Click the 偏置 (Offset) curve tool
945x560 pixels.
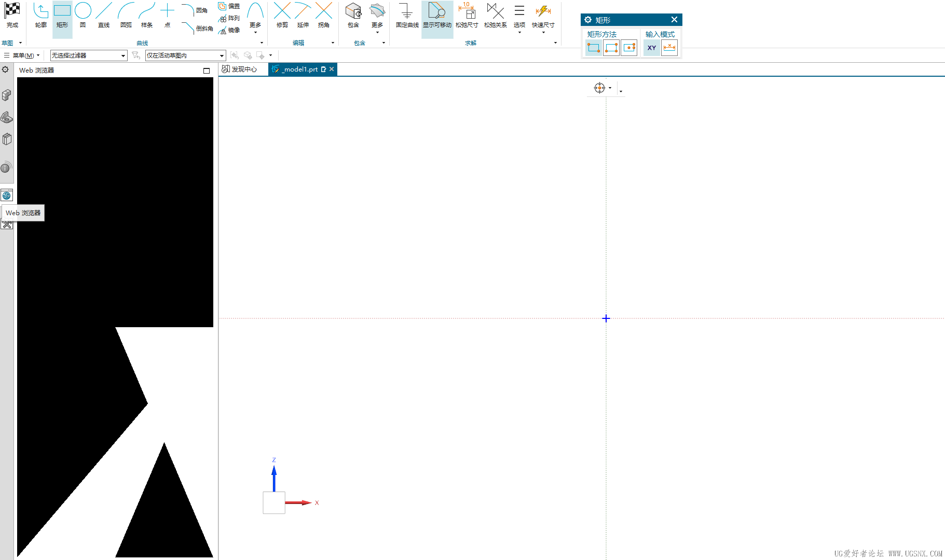(x=229, y=6)
